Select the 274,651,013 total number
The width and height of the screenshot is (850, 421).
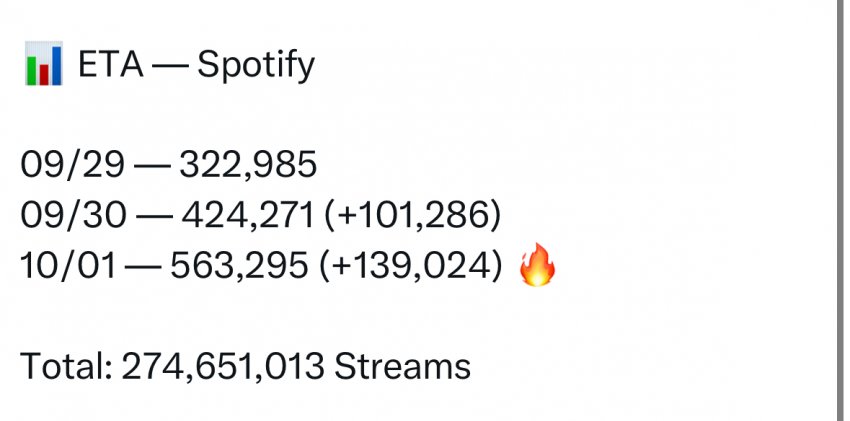(x=223, y=366)
